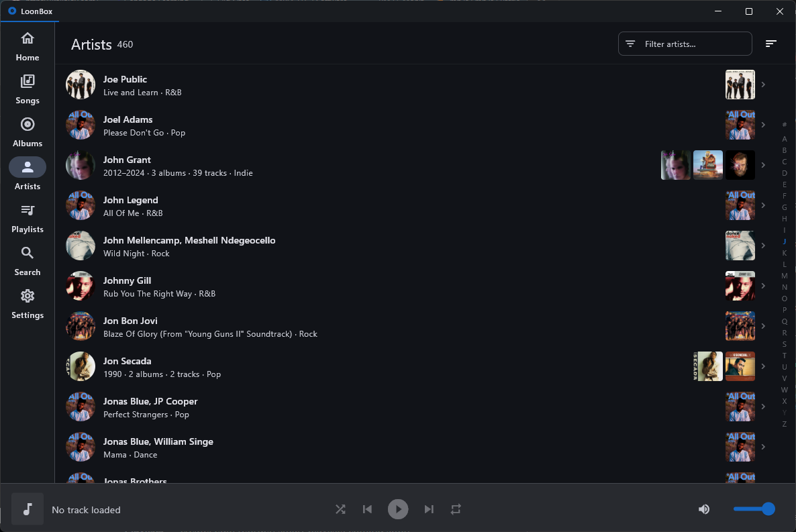Adjust the volume slider
The height and width of the screenshot is (532, 796).
754,509
